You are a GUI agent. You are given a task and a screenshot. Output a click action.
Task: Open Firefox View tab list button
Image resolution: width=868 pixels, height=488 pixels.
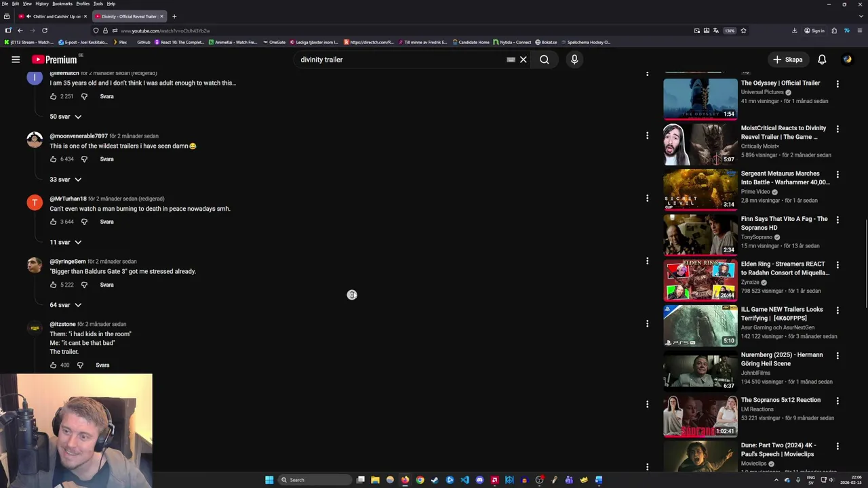(7, 16)
